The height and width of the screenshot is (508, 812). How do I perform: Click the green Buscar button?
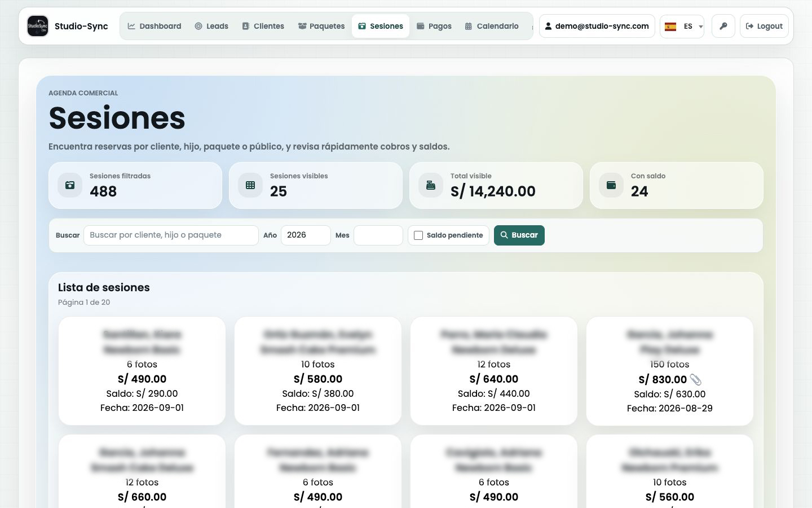519,235
